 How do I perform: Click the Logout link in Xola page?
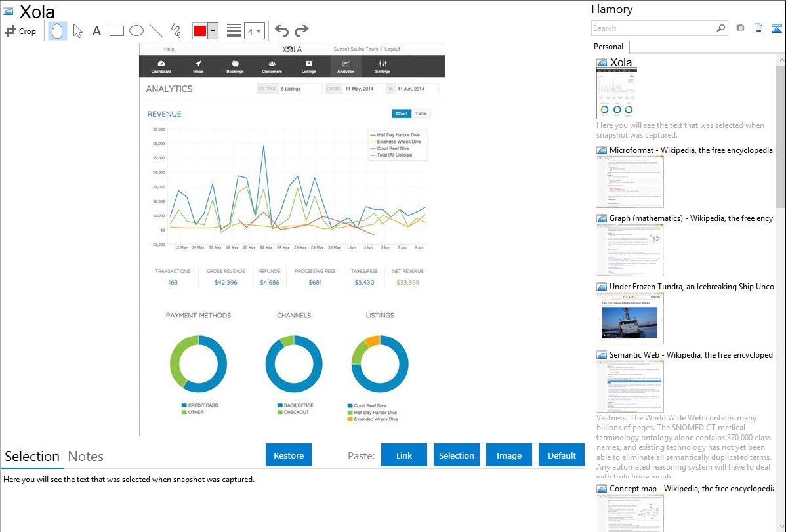click(392, 49)
